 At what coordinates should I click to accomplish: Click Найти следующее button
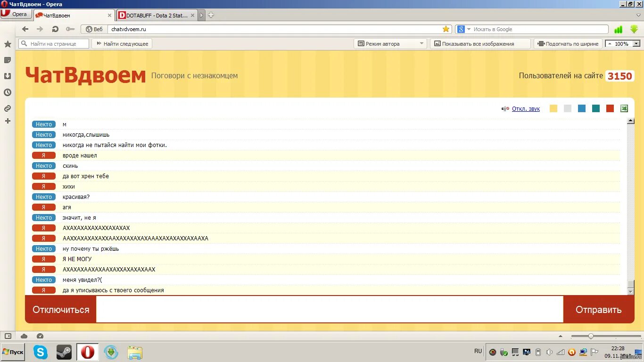point(122,44)
